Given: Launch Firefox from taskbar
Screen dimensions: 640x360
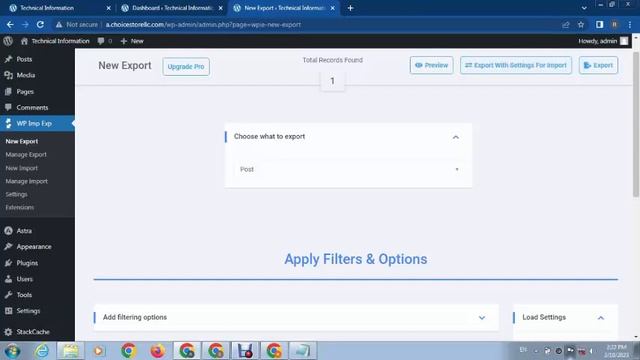Looking at the screenshot, I should click(157, 351).
